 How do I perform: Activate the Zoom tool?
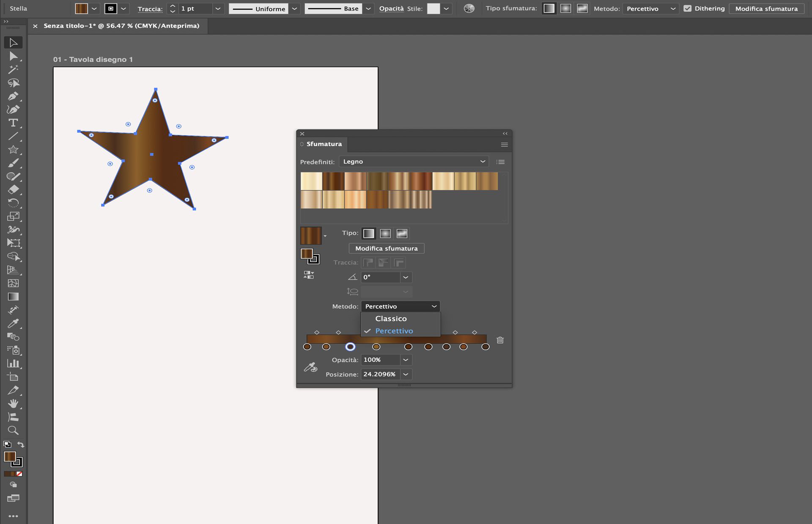coord(14,430)
